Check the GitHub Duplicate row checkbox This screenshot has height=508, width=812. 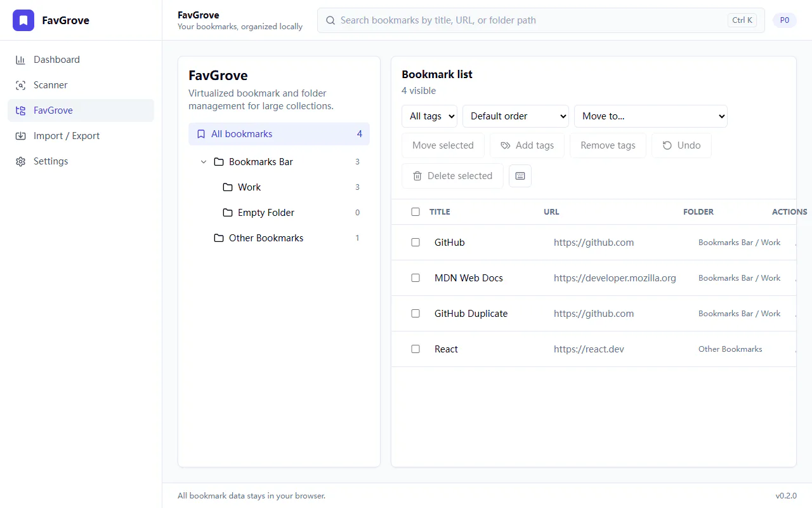(x=416, y=314)
